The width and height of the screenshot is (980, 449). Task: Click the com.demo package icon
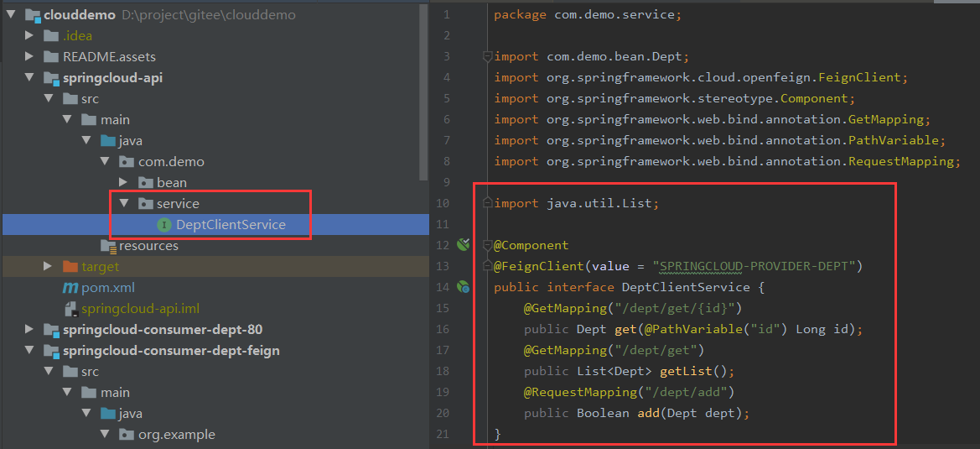pos(127,162)
